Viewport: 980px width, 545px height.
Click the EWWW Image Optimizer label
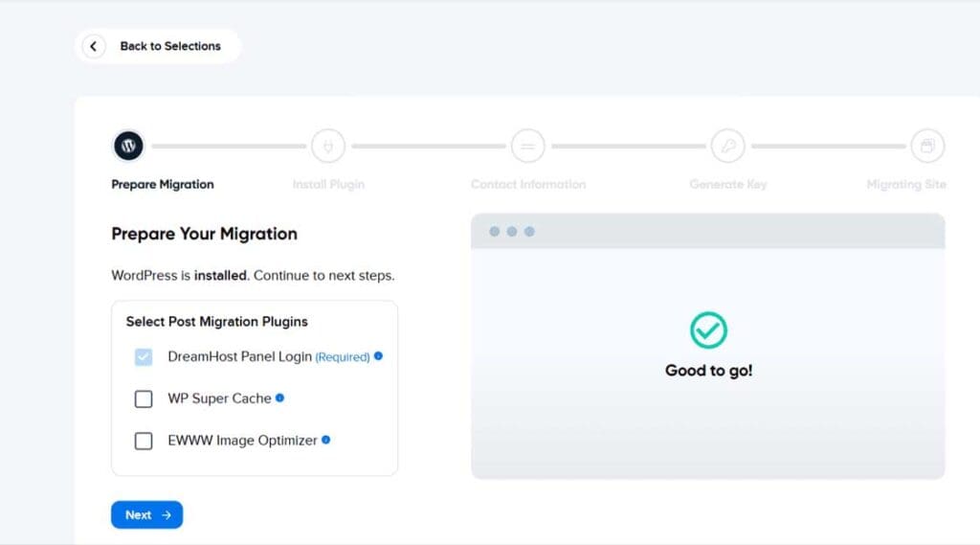pos(242,441)
